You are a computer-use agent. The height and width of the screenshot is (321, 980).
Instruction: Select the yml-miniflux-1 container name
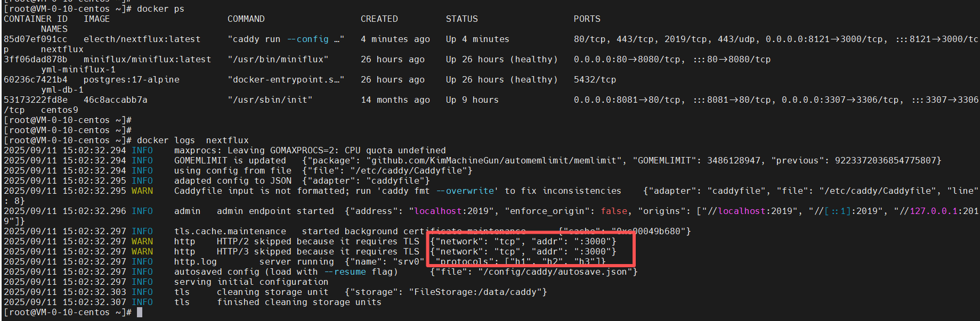78,70
